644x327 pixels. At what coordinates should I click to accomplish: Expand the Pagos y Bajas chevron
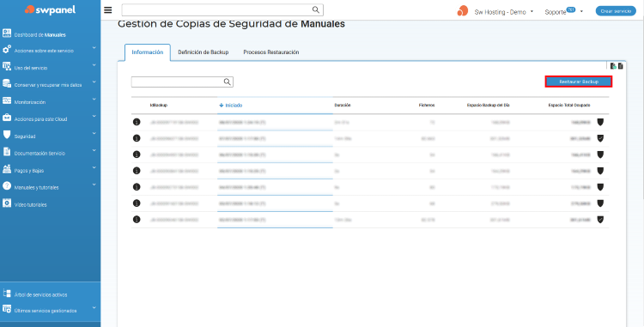coord(94,167)
